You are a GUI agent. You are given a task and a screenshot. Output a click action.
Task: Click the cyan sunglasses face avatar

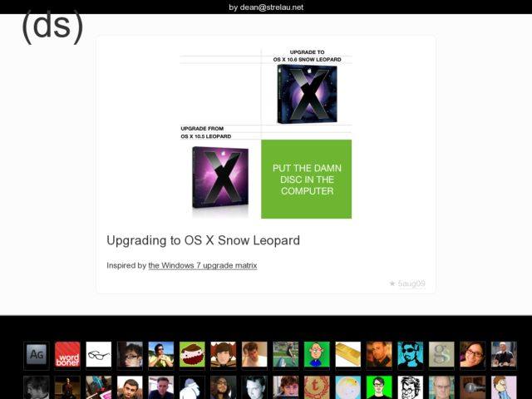click(410, 354)
